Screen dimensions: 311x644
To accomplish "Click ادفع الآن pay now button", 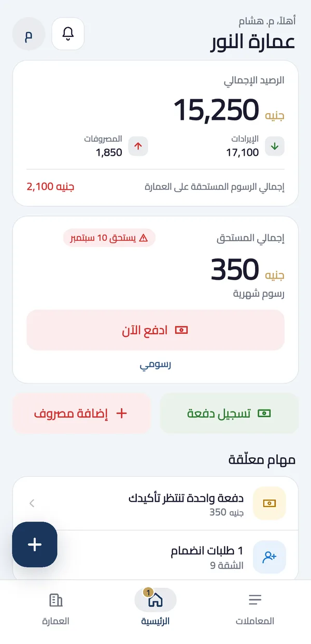I will click(155, 330).
